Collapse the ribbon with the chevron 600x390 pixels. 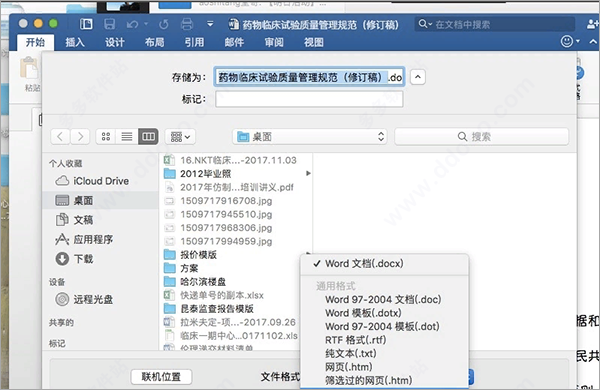593,41
